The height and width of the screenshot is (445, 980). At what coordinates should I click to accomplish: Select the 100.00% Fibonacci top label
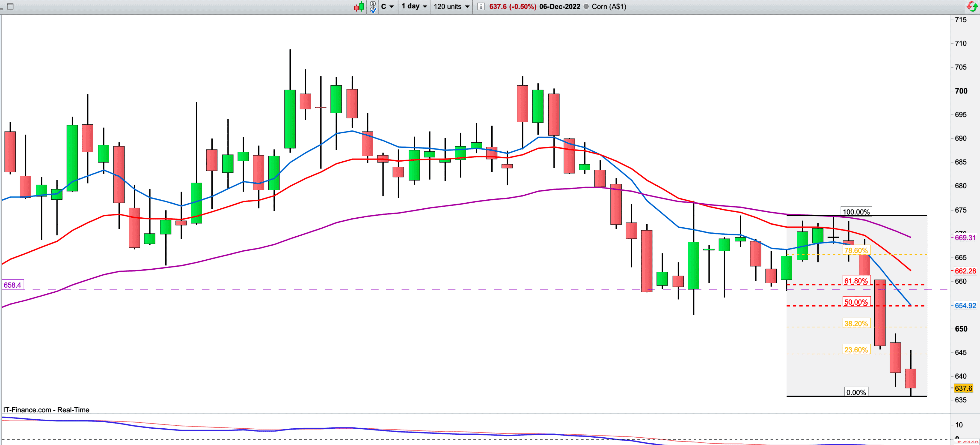856,212
